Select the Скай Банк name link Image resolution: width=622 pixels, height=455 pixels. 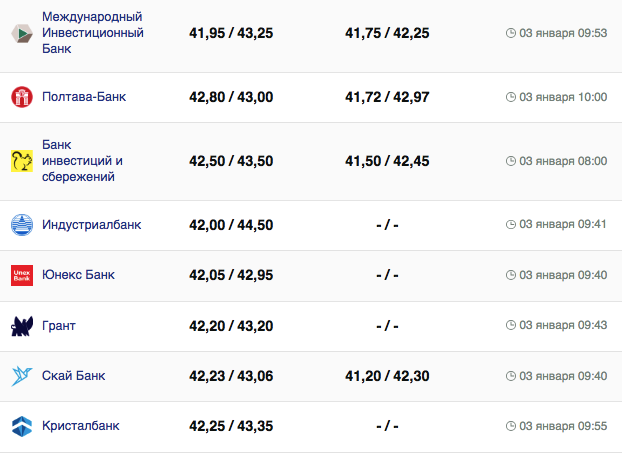74,376
